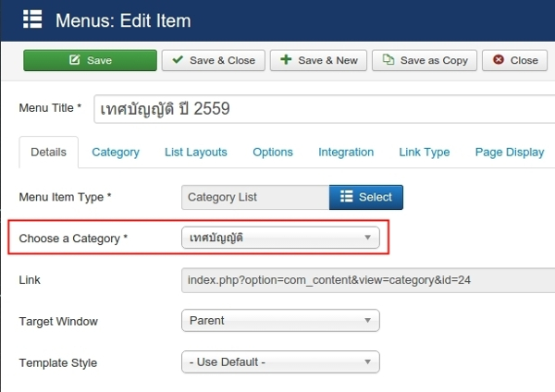Image resolution: width=555 pixels, height=392 pixels.
Task: Click the plus icon on Save & New
Action: point(286,59)
